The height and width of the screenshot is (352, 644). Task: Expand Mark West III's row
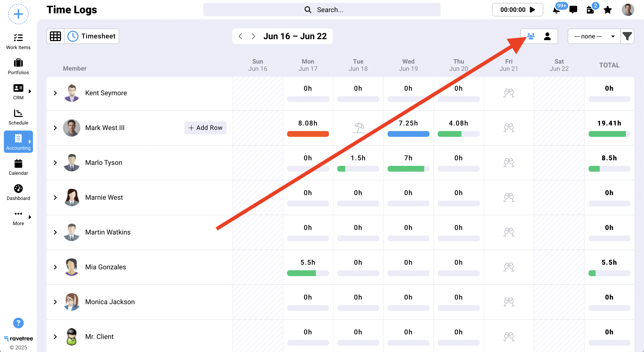[x=55, y=128]
